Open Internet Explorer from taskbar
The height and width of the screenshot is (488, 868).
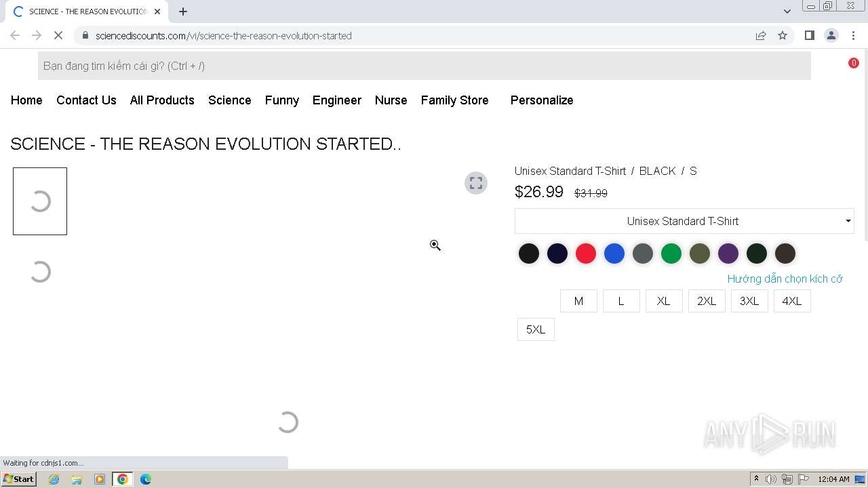(x=54, y=479)
